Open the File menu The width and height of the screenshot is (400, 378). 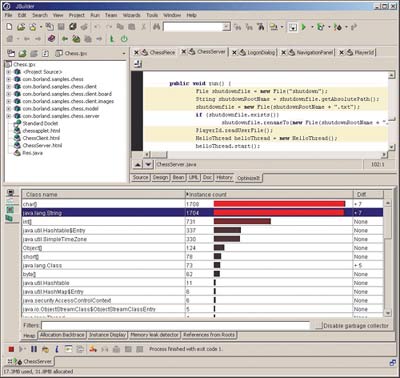click(x=8, y=15)
